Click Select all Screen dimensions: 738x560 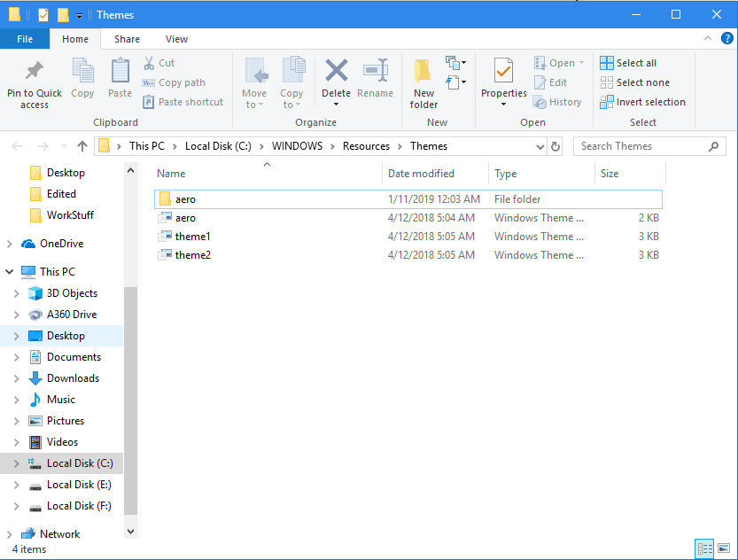click(x=628, y=63)
